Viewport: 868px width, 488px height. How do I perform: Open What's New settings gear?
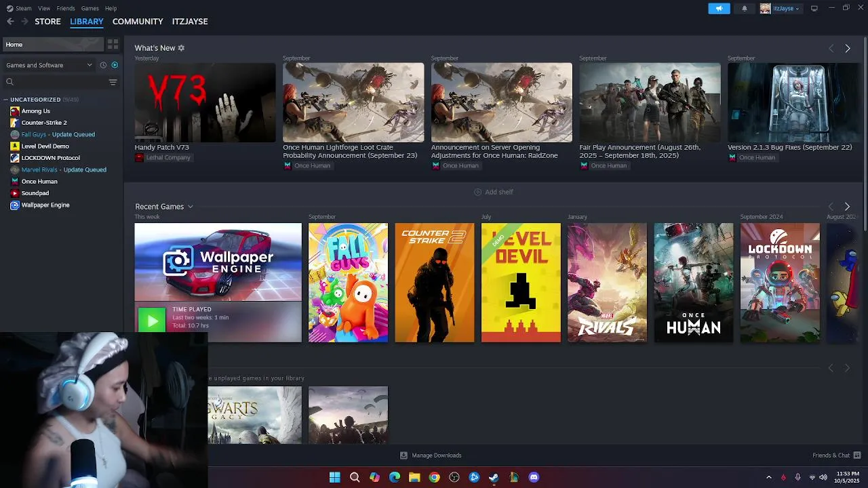click(x=181, y=48)
